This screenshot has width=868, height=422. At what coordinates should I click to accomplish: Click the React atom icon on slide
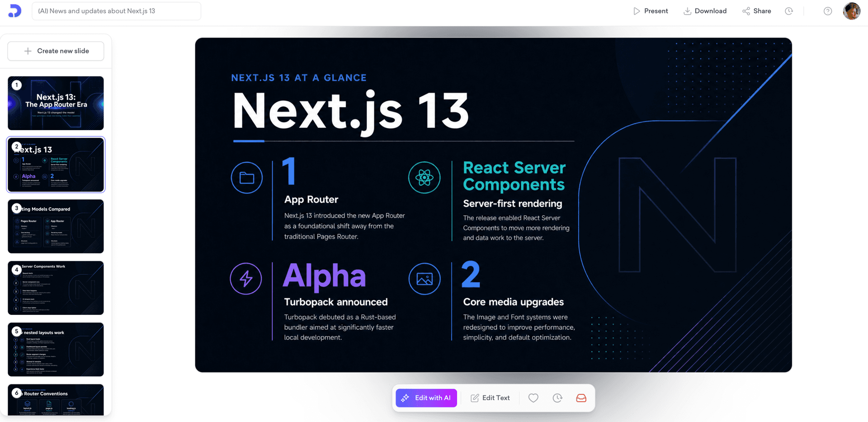click(x=425, y=178)
